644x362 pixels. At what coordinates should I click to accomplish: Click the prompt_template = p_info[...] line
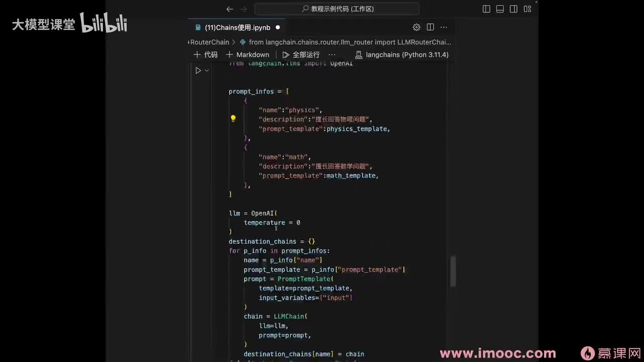(325, 269)
